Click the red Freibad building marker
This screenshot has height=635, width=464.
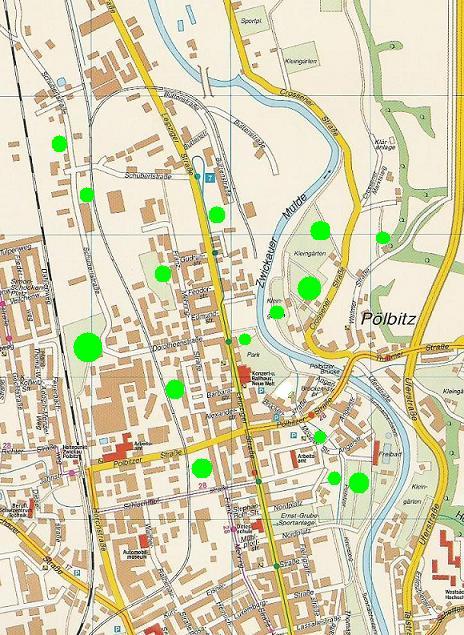376,453
